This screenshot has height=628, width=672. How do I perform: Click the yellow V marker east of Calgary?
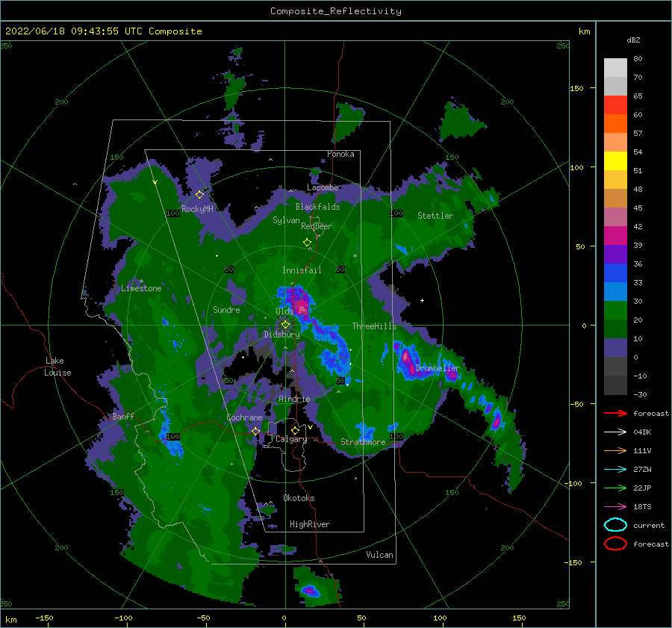tap(310, 427)
